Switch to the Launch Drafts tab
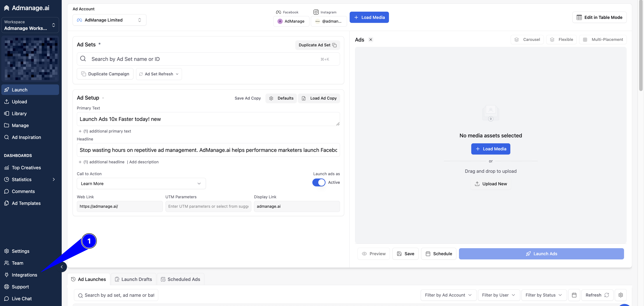 coord(133,279)
